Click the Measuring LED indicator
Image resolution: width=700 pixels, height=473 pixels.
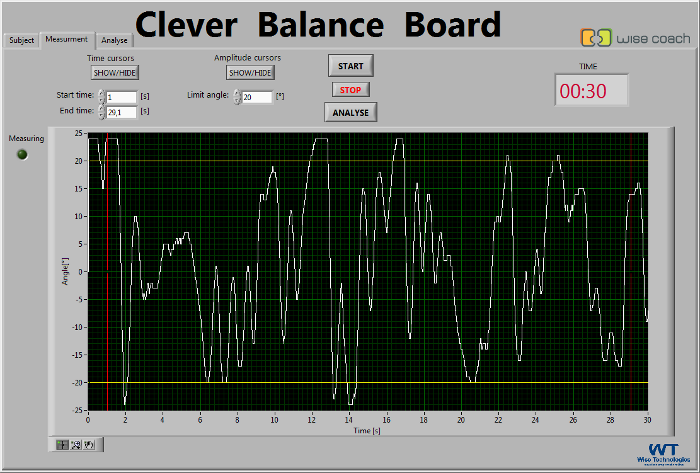tap(22, 154)
